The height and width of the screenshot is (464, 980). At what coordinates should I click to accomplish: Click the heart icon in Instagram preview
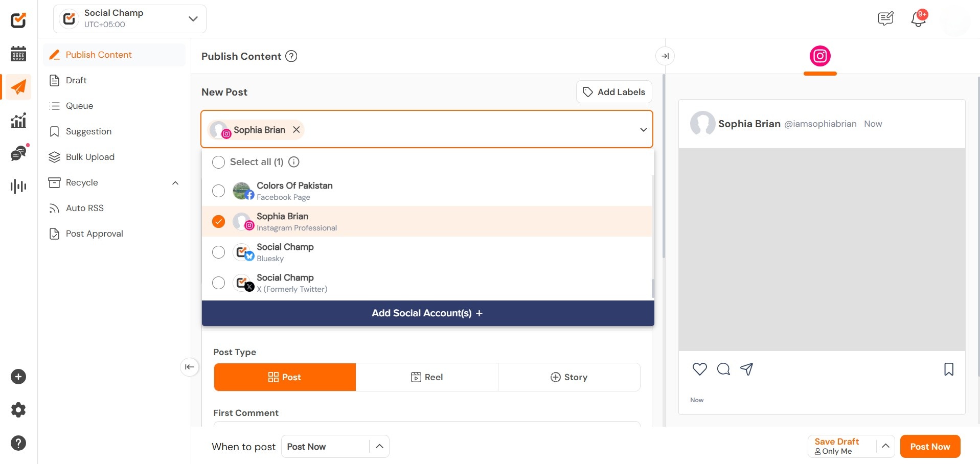[699, 369]
